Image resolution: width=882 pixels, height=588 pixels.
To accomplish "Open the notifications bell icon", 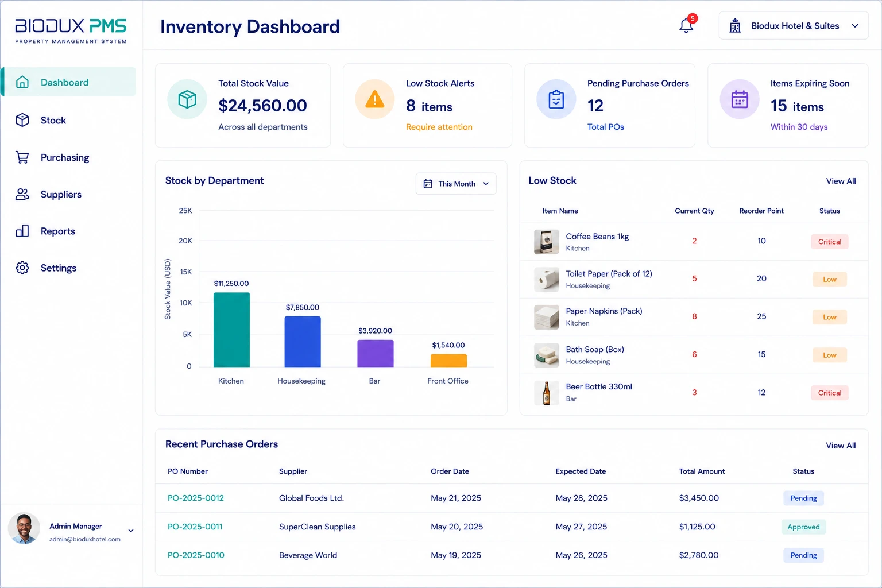I will [686, 26].
